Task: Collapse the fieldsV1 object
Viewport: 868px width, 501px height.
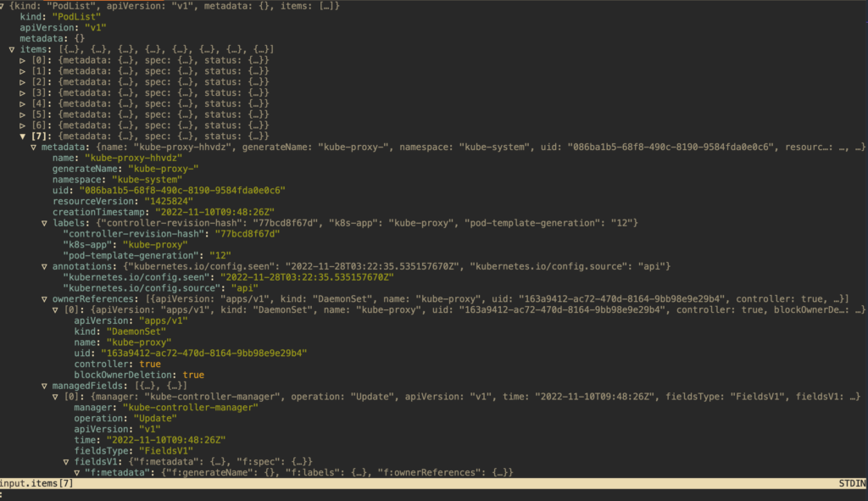Action: (66, 462)
